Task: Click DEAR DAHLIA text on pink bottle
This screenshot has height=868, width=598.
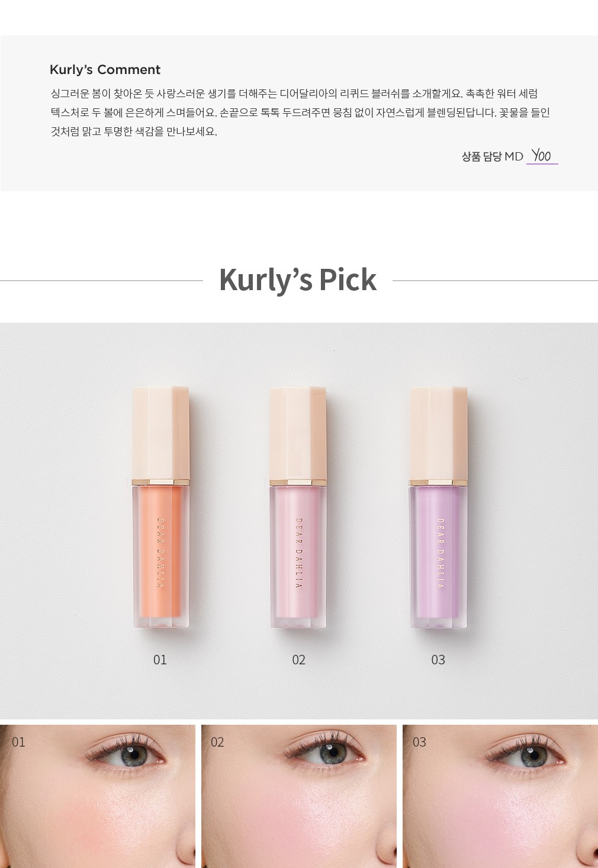Action: 298,553
